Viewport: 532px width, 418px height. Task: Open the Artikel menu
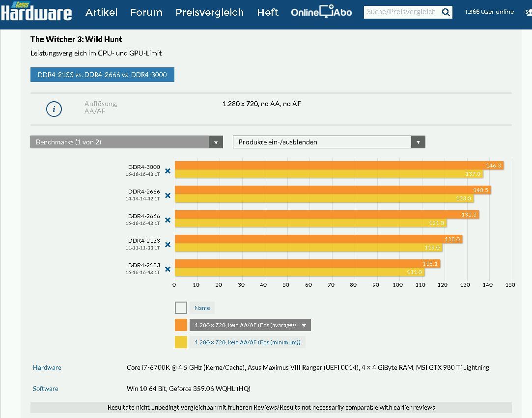[101, 12]
